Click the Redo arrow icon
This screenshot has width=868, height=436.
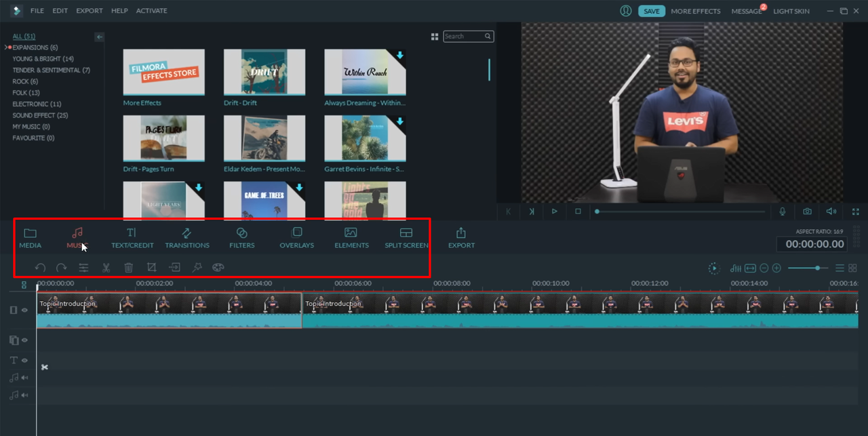(61, 268)
